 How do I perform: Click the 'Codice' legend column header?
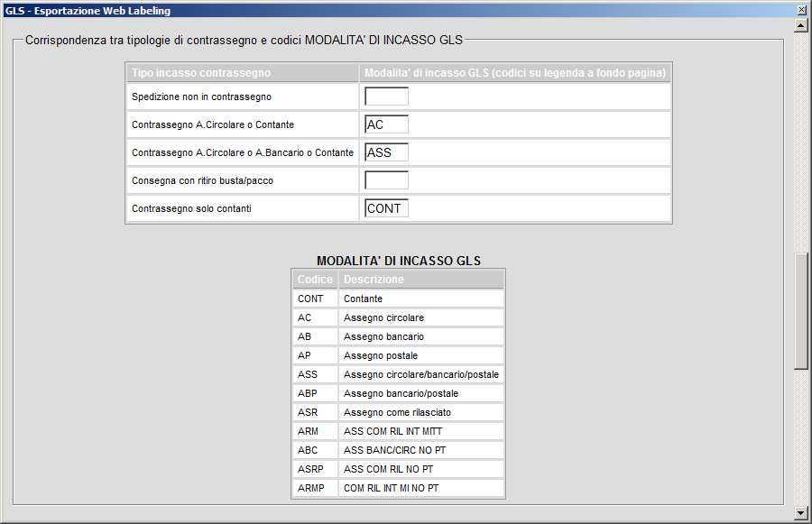pos(315,280)
